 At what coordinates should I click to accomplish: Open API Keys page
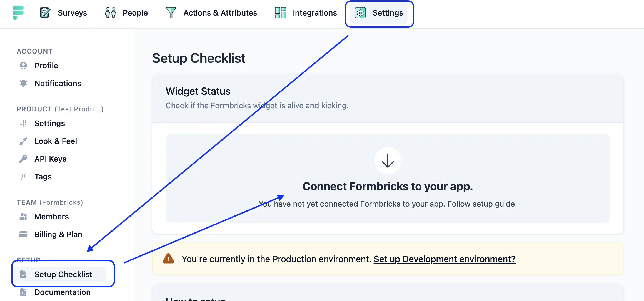[50, 159]
